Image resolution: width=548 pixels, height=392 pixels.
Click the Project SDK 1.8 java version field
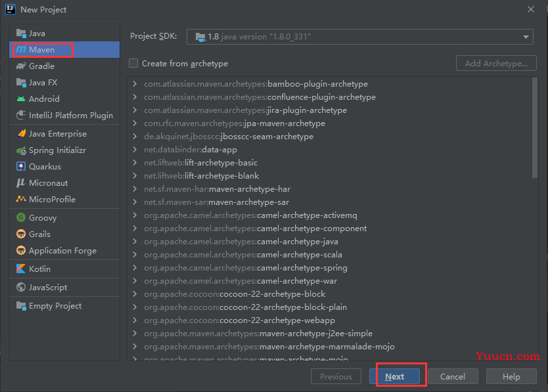(x=359, y=37)
